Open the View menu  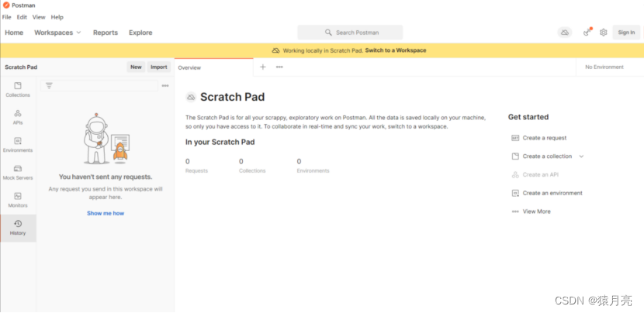[x=39, y=17]
